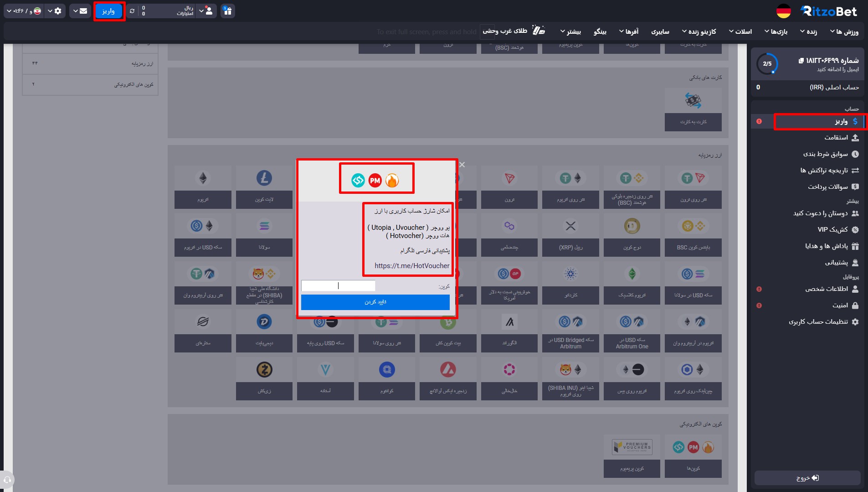
Task: Select the Polygon coin icon
Action: pyautogui.click(x=509, y=226)
